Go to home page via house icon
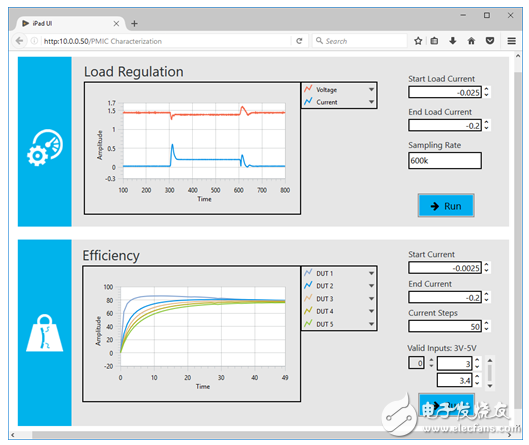This screenshot has width=529, height=445. 471,41
